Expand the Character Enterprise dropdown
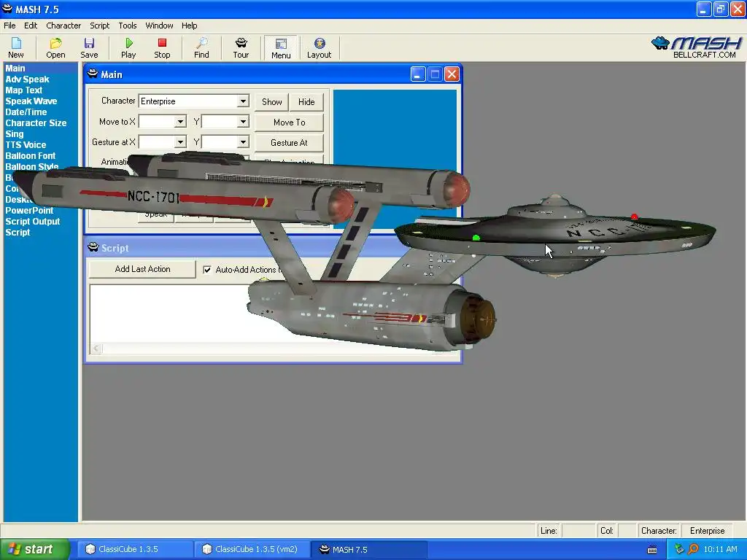The image size is (747, 560). pyautogui.click(x=243, y=101)
